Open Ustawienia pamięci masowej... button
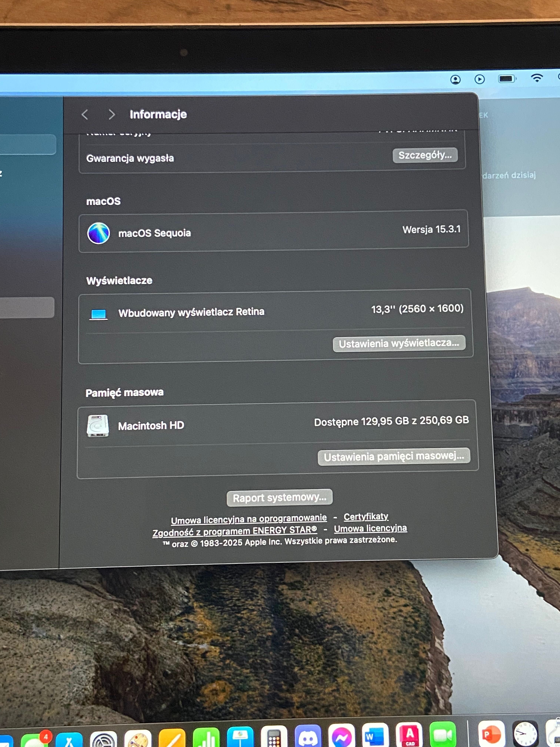Screen dimensions: 560x747 [394, 456]
